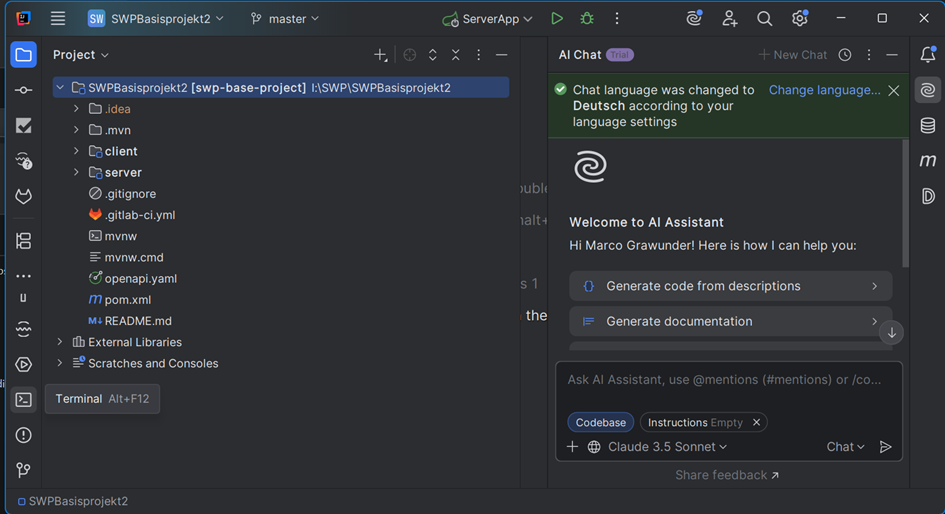Toggle the Codebase context chip
Viewport: 945px width, 514px height.
600,423
